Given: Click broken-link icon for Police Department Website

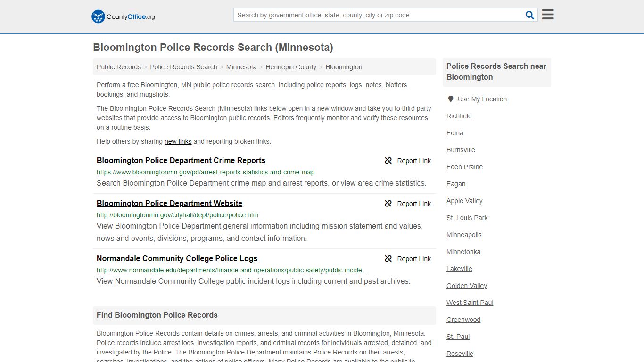Looking at the screenshot, I should point(388,204).
